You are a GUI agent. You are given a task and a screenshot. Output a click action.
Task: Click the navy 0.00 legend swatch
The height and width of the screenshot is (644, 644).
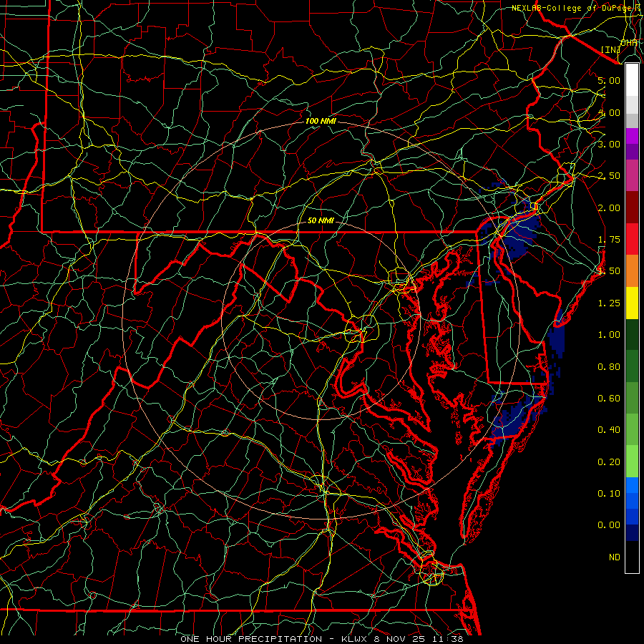click(632, 532)
